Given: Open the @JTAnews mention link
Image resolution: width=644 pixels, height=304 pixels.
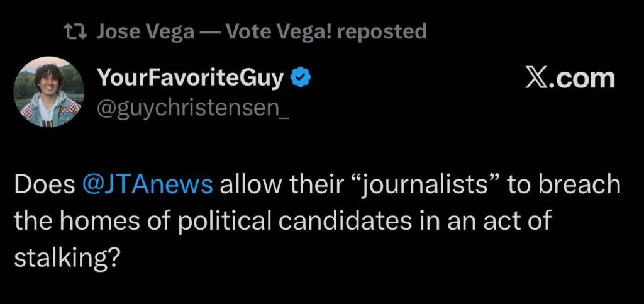Looking at the screenshot, I should coord(148,185).
